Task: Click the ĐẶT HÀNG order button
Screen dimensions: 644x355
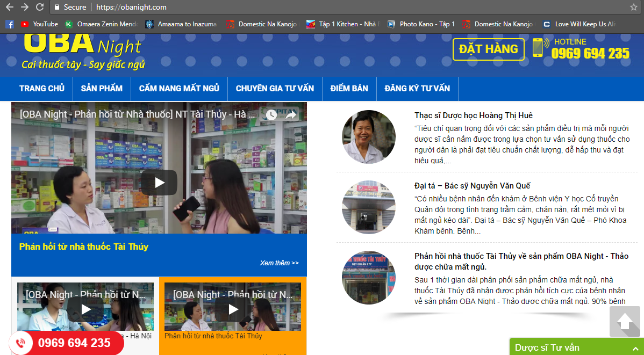Action: (488, 49)
